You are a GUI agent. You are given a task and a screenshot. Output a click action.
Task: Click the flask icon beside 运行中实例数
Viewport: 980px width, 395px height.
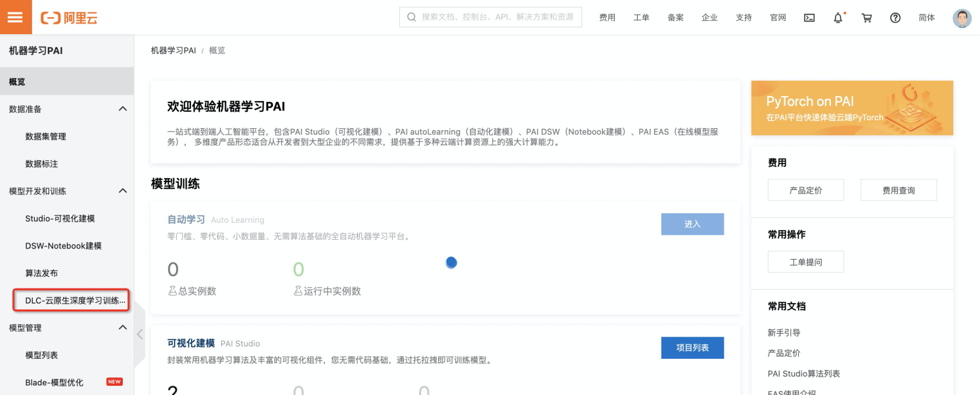pos(298,290)
